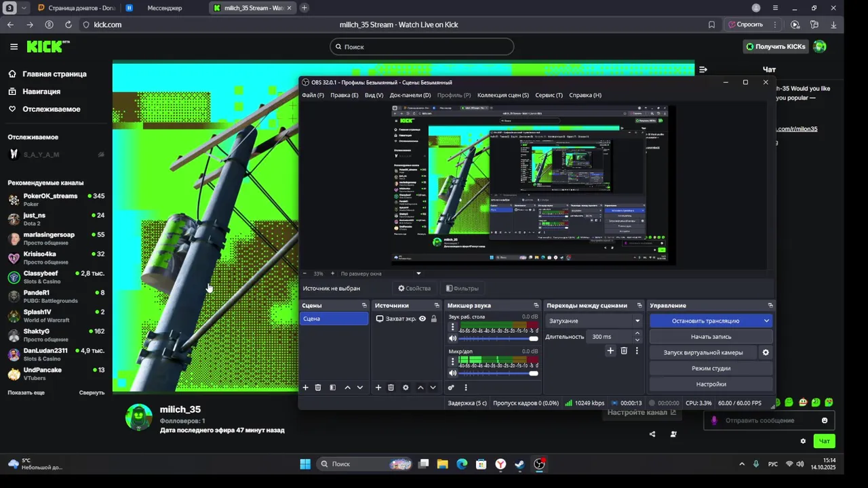This screenshot has height=488, width=868.
Task: Adjust Микр/доп volume slider
Action: coord(498,373)
